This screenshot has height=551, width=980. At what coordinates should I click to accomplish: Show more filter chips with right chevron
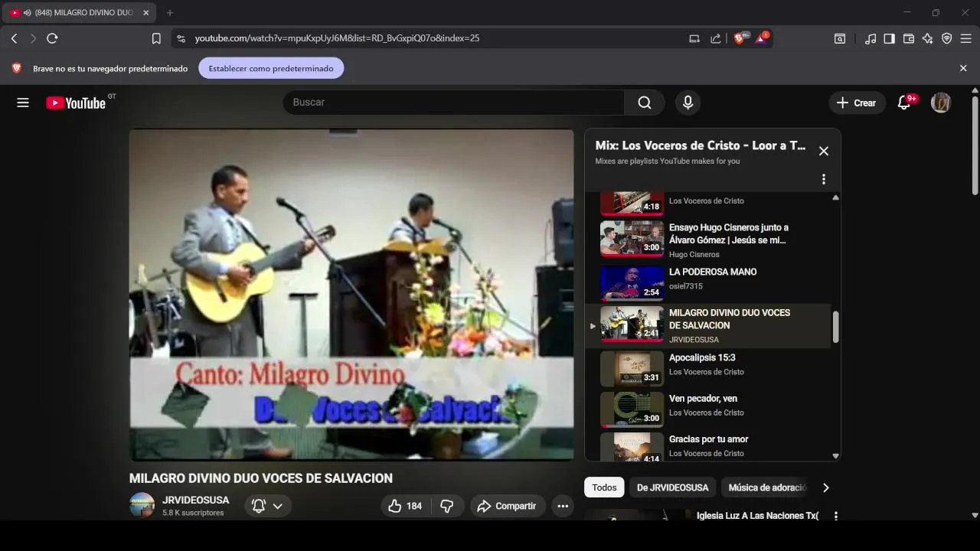coord(825,487)
